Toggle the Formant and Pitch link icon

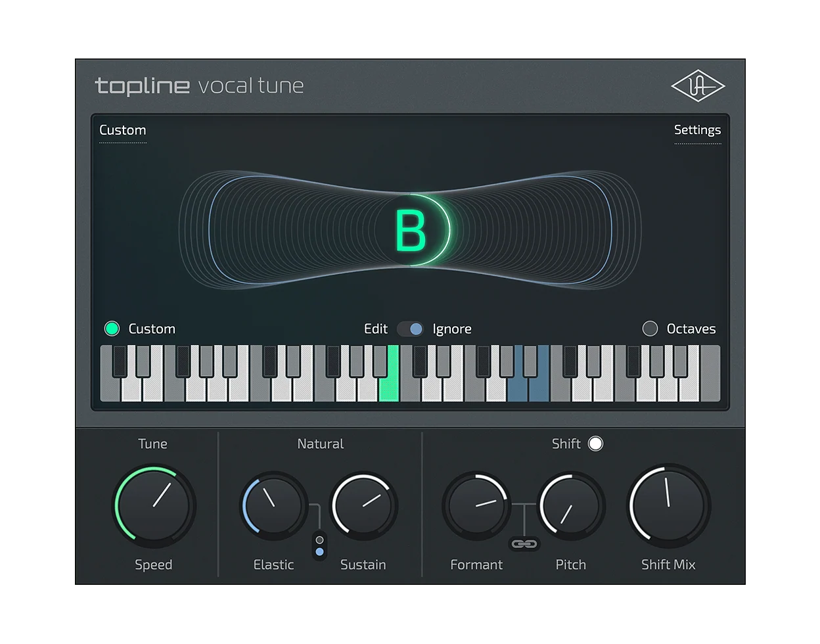[524, 543]
